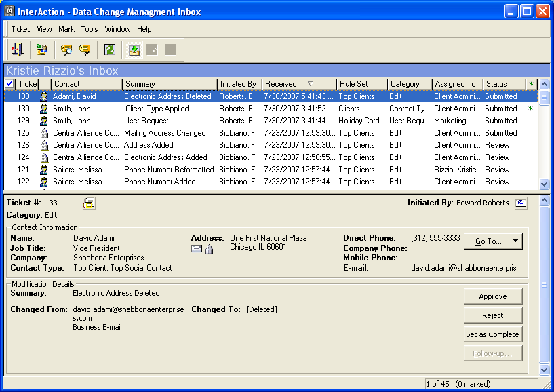Click the ticket list scrollbar thumb
Screen dimensions: 554x392
(544, 97)
